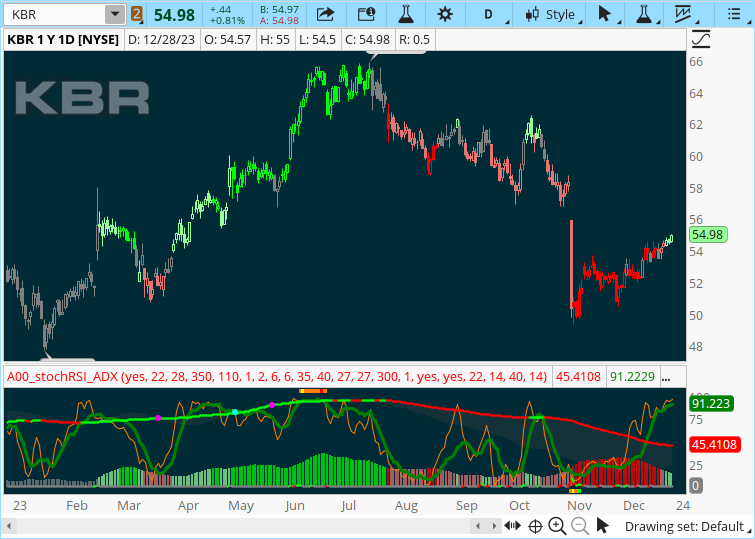Click the Jul label on the time axis
Screen dimensions: 755x539
(x=348, y=505)
